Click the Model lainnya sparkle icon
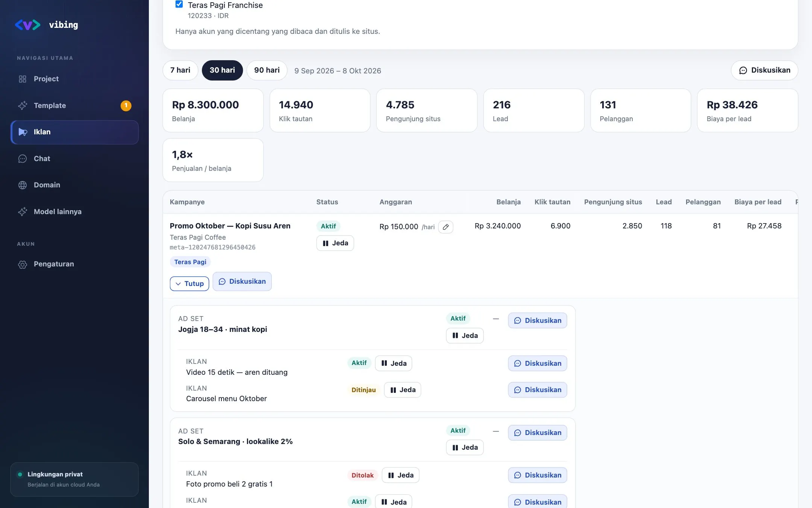This screenshot has height=508, width=812. 23,212
